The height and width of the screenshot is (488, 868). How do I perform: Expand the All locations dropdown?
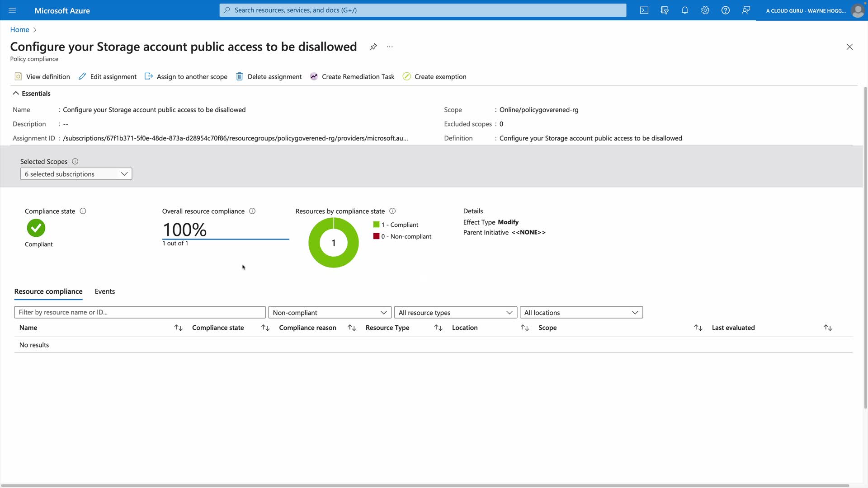click(x=581, y=313)
